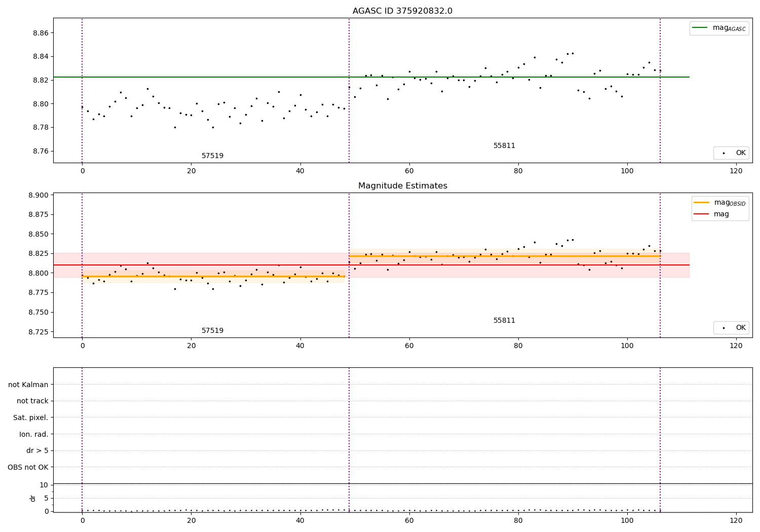Click the '8.800' y-axis tick in the middle plot
Image resolution: width=760 pixels, height=532 pixels.
coord(39,274)
